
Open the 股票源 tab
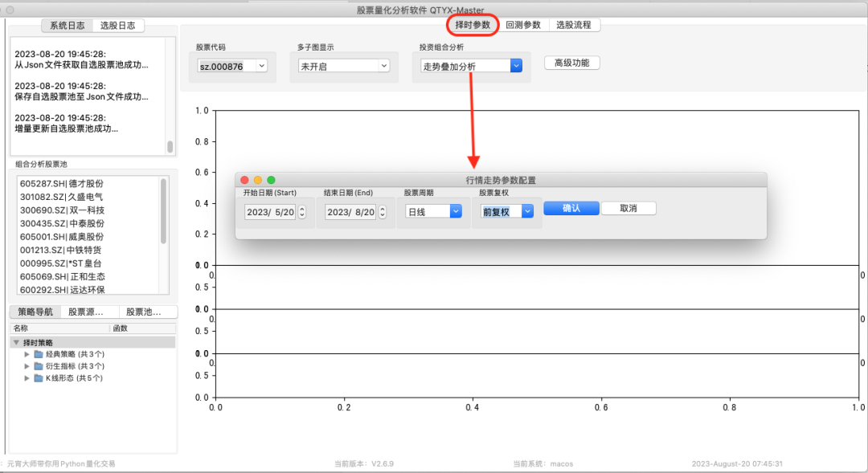tap(86, 312)
